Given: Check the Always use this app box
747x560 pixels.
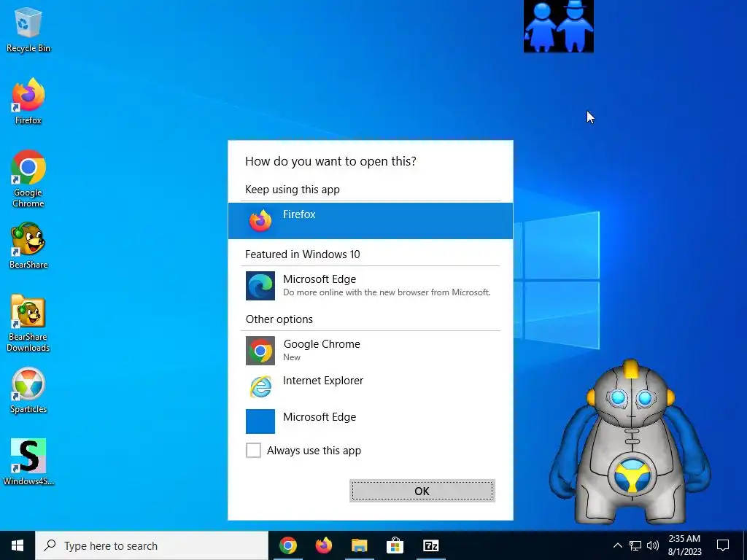Looking at the screenshot, I should 253,450.
